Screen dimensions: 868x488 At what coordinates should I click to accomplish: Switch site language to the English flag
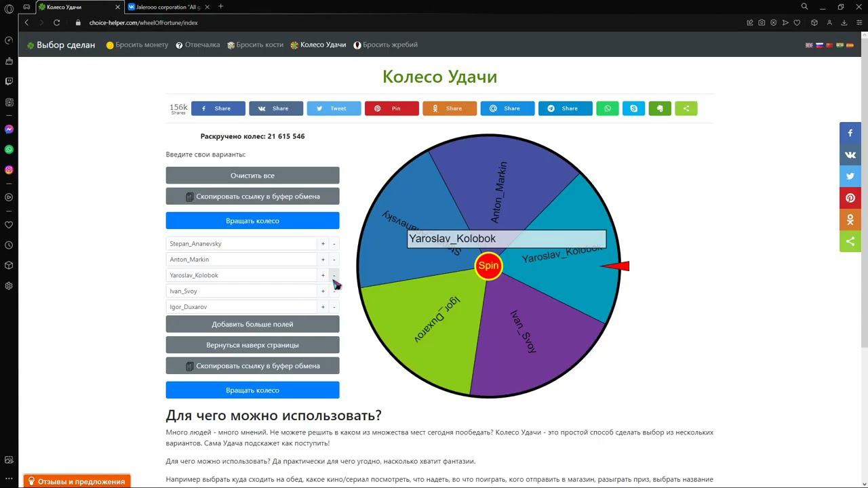point(809,45)
